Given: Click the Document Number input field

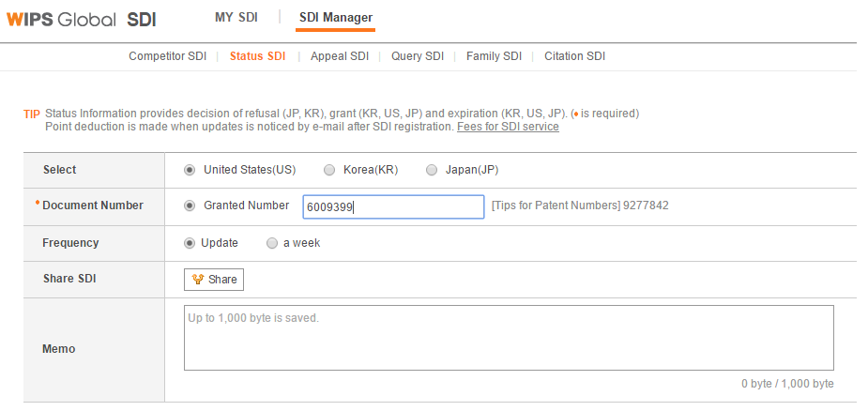Looking at the screenshot, I should coord(393,207).
